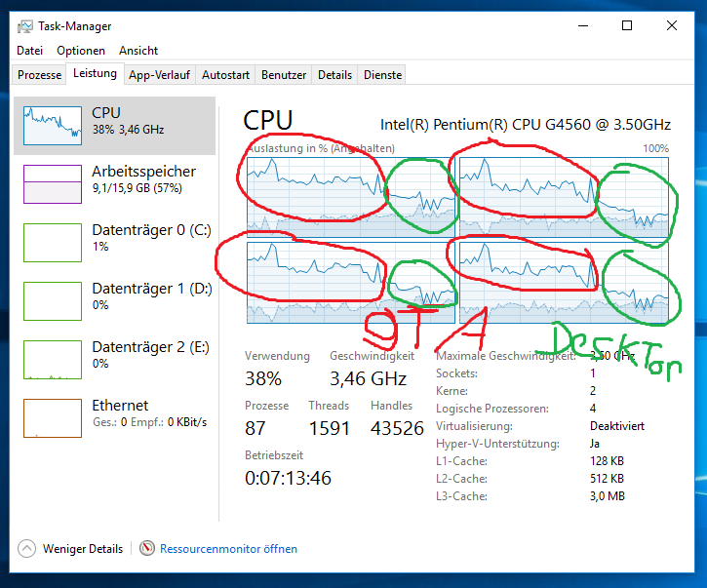
Task: Switch to the Prozesse tab
Action: (x=40, y=74)
